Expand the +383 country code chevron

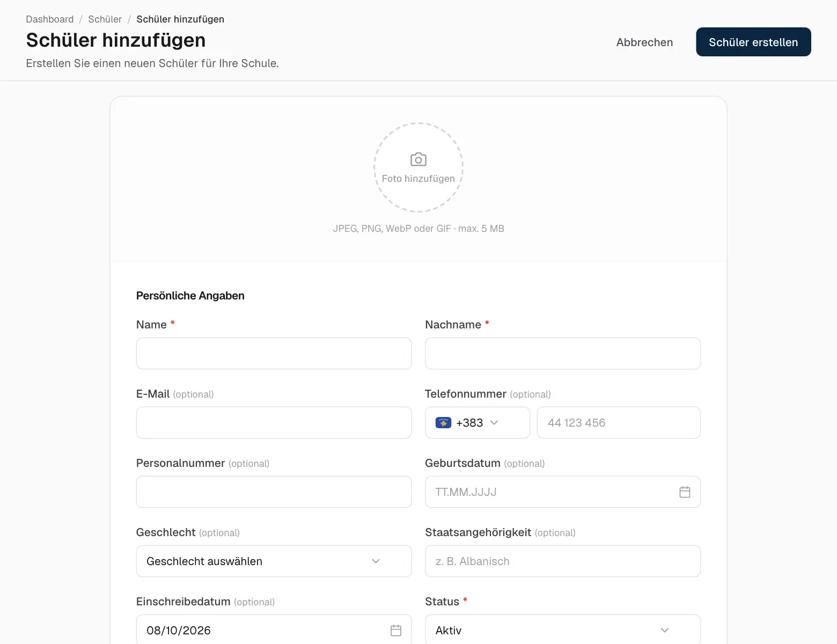point(494,423)
